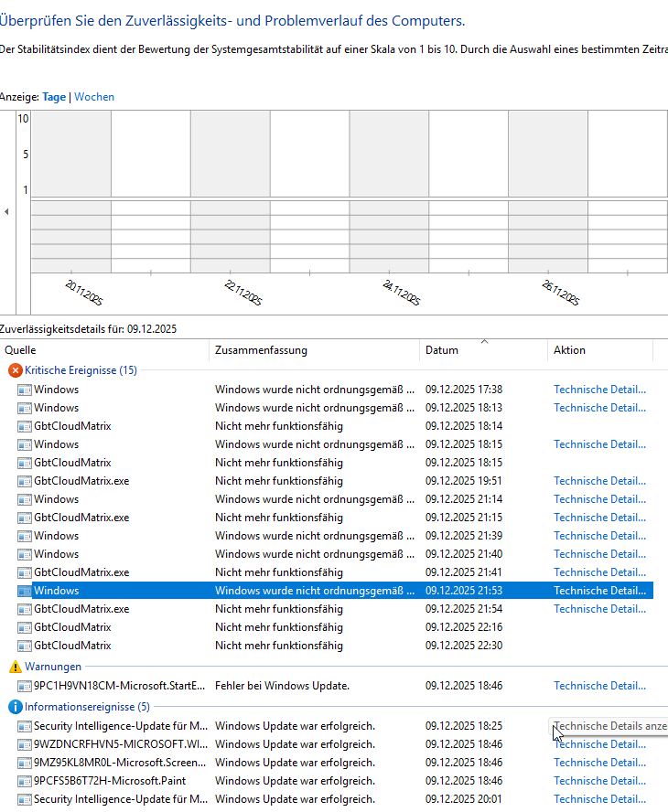668x812 pixels.
Task: Click the GbtCloudMatrix row icon at 18:14
Action: 25,426
